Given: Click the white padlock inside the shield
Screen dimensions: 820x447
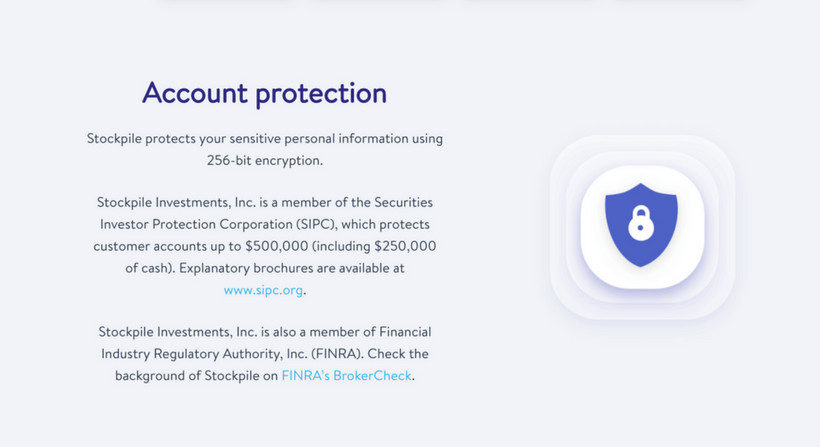Looking at the screenshot, I should pyautogui.click(x=641, y=224).
